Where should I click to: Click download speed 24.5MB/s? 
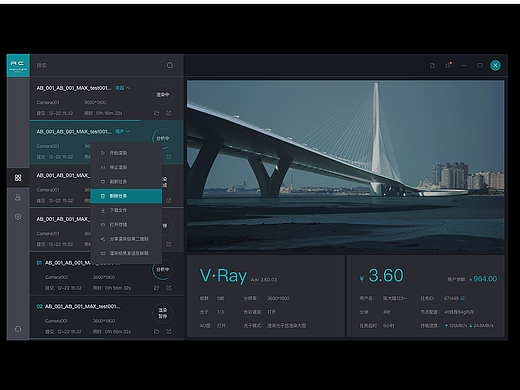pyautogui.click(x=481, y=326)
